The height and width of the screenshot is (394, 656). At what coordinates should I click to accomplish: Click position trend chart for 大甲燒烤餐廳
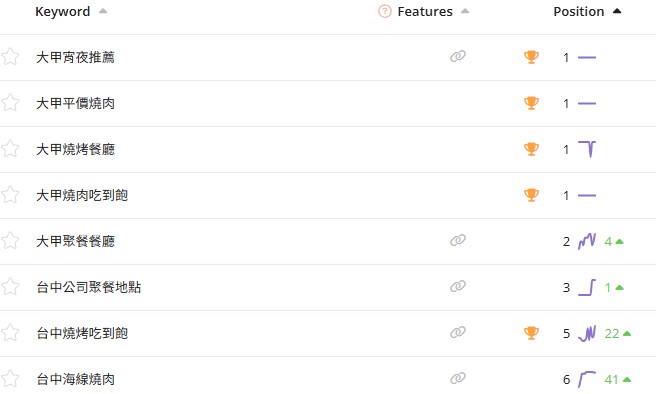587,149
